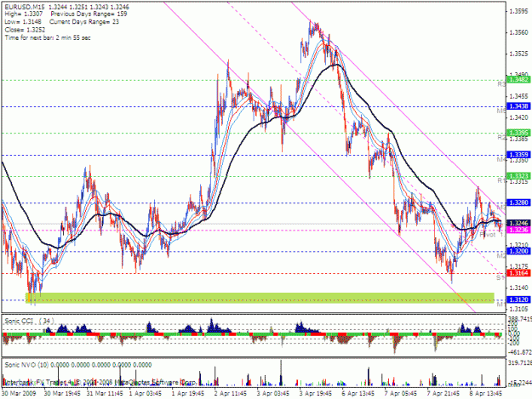Select the '30 Mar 19:45' time label
This screenshot has width=532, height=399.
(62, 393)
